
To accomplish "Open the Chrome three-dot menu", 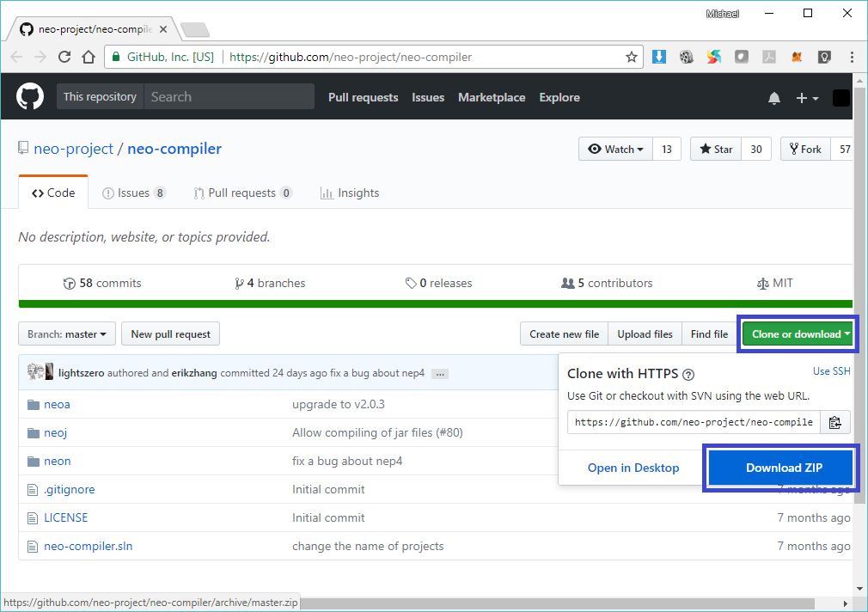I will [852, 57].
